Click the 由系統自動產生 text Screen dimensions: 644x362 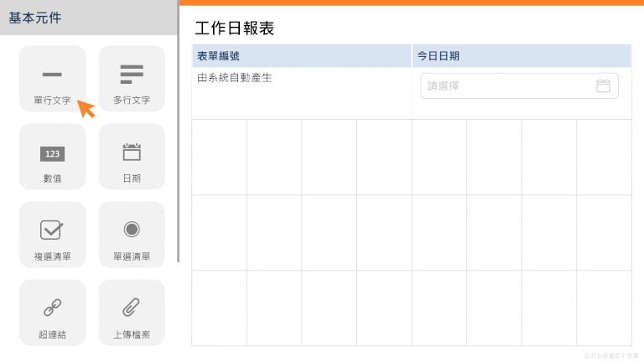click(x=234, y=78)
